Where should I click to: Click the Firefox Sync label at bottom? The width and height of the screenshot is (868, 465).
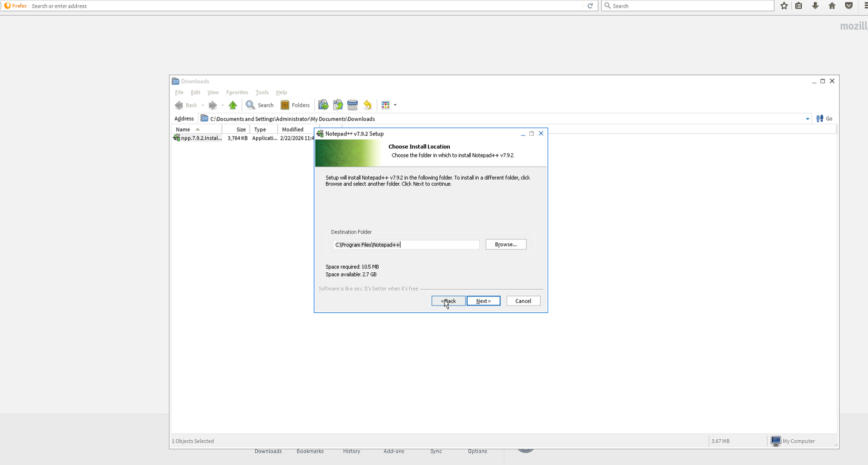(436, 451)
